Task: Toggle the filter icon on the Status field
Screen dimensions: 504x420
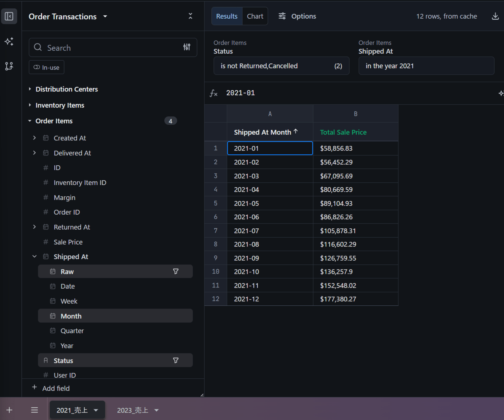Action: click(176, 360)
